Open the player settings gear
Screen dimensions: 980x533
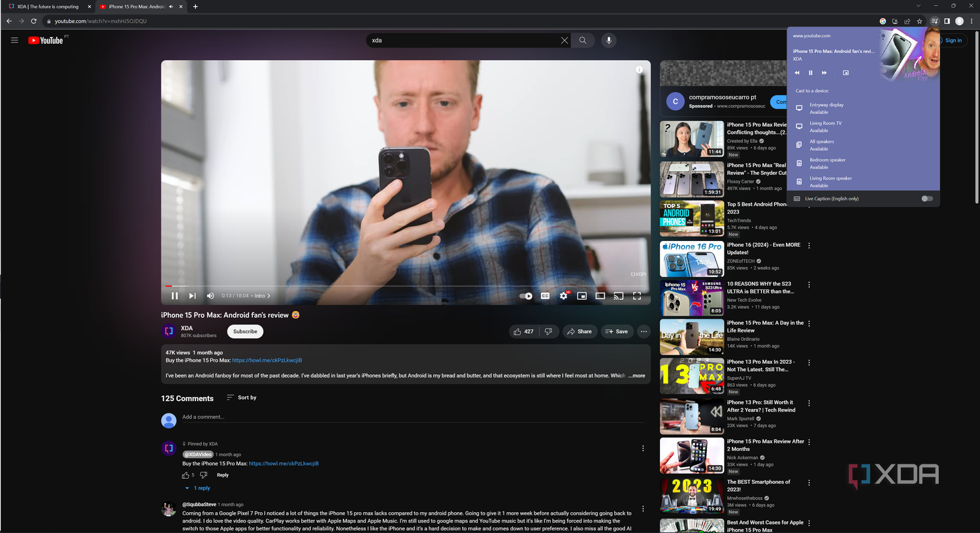[563, 296]
